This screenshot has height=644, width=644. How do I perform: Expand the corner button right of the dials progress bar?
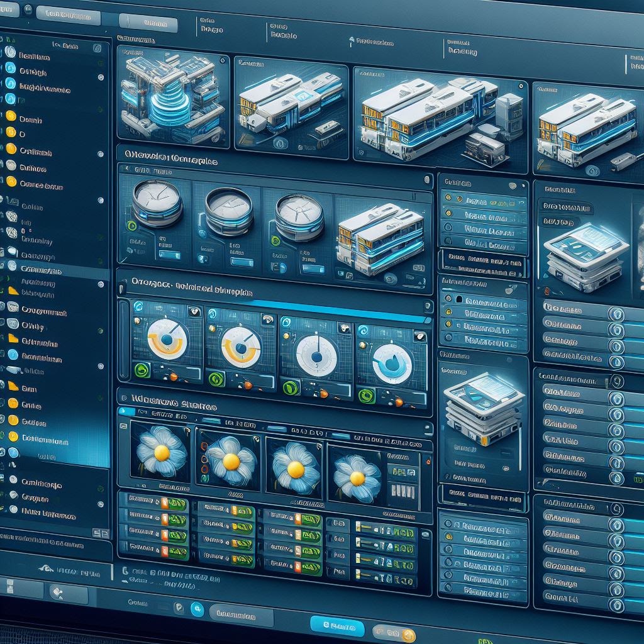coord(428,306)
